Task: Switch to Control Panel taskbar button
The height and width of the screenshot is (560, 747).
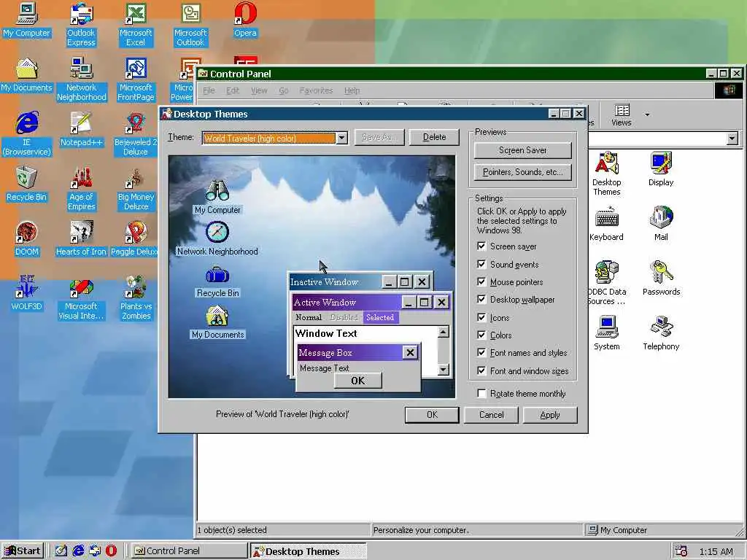Action: (189, 551)
